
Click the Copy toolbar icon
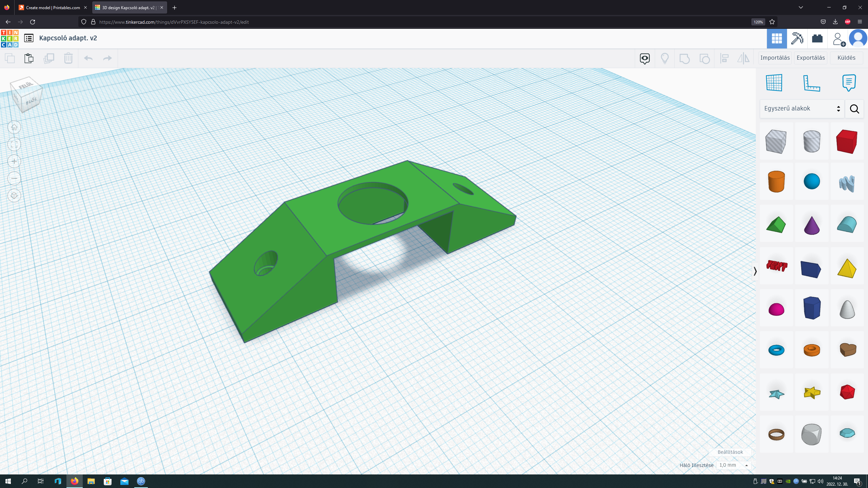coord(10,58)
